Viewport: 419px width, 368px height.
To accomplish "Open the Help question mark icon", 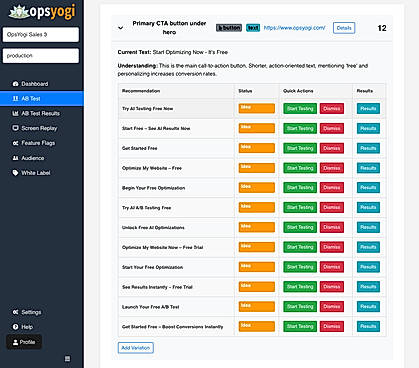I will click(15, 327).
